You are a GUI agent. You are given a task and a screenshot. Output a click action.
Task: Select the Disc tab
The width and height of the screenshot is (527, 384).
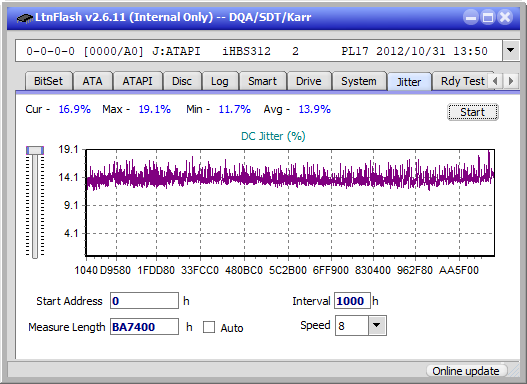click(x=182, y=81)
